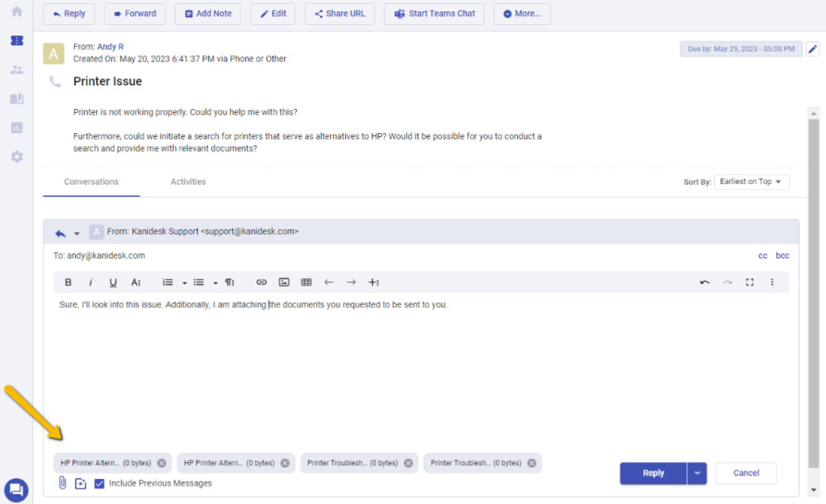Apply italic formatting in editor
Screen dimensions: 826x504
coord(90,282)
